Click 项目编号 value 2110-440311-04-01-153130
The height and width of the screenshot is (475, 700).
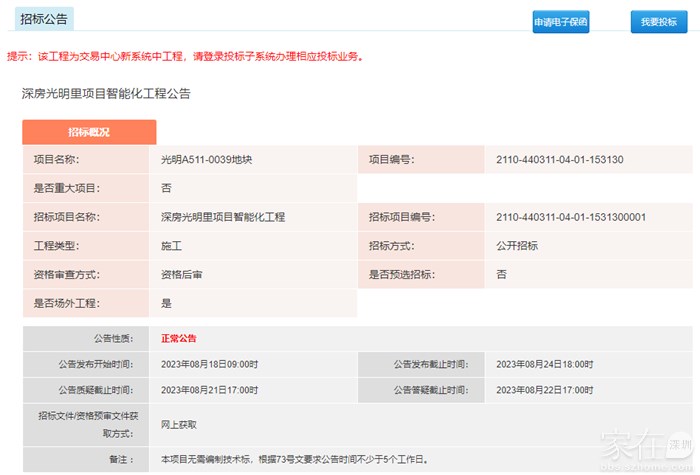click(x=559, y=159)
